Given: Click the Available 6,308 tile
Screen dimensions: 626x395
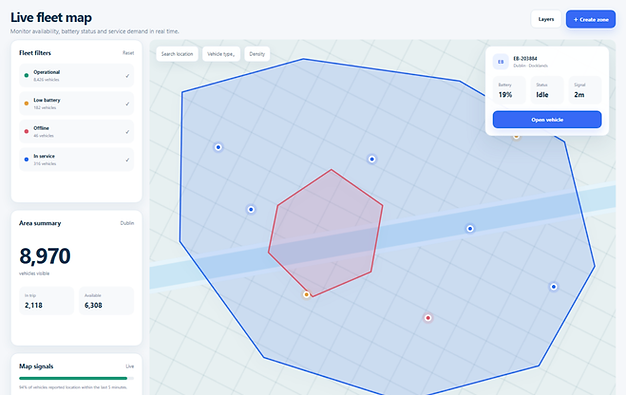Looking at the screenshot, I should point(106,301).
